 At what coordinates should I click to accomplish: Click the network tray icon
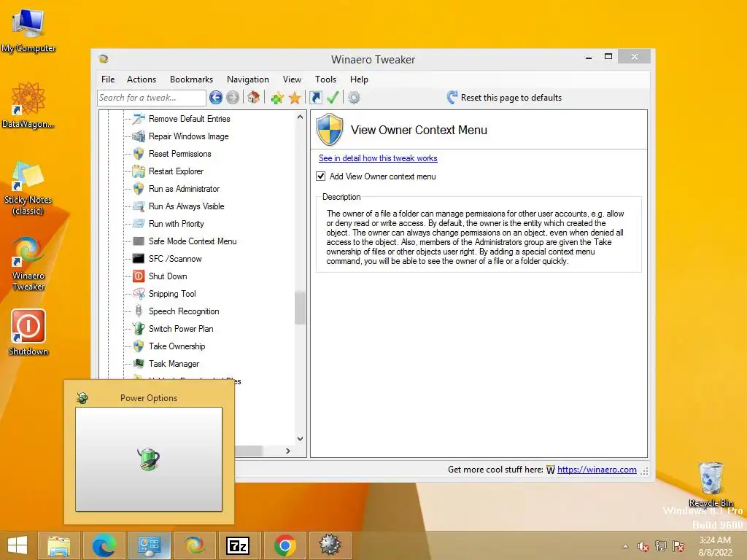(661, 546)
